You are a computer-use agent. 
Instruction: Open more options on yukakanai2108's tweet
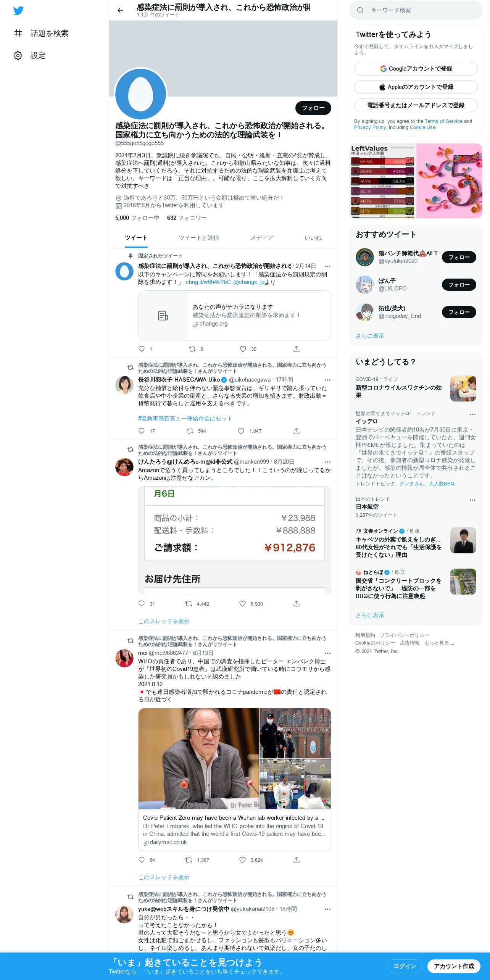(327, 909)
